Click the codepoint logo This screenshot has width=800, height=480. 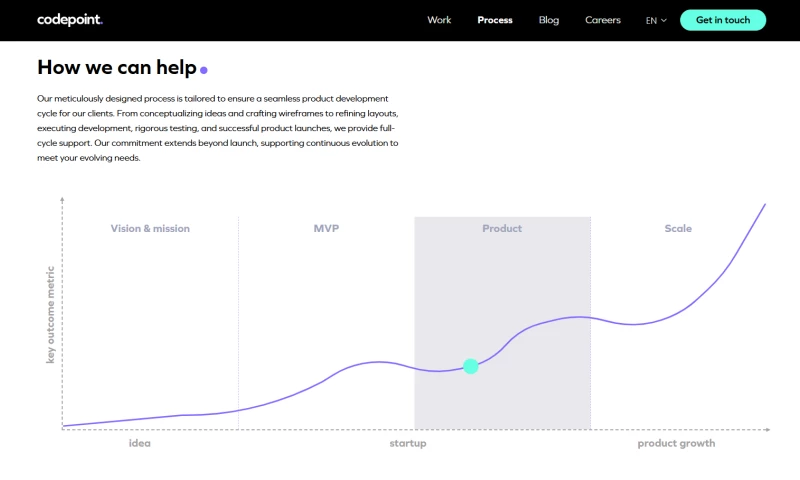coord(70,20)
